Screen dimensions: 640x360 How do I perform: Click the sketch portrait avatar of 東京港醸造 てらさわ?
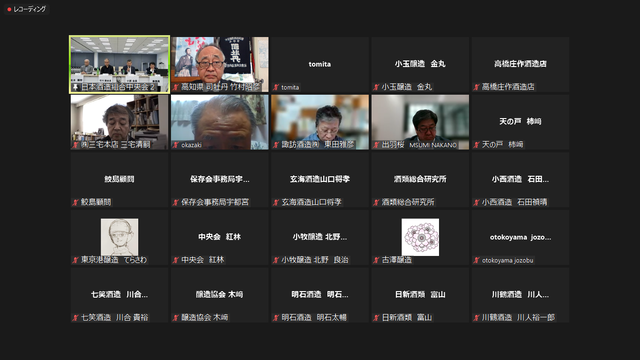[x=120, y=237]
